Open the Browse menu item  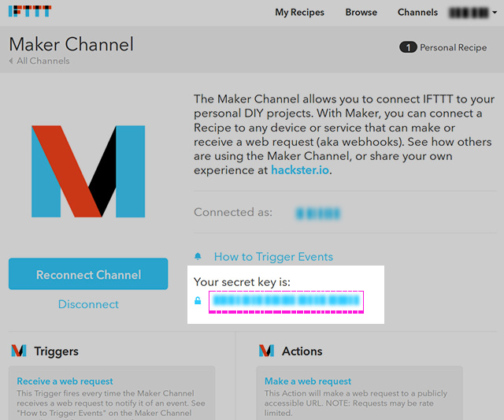(361, 13)
